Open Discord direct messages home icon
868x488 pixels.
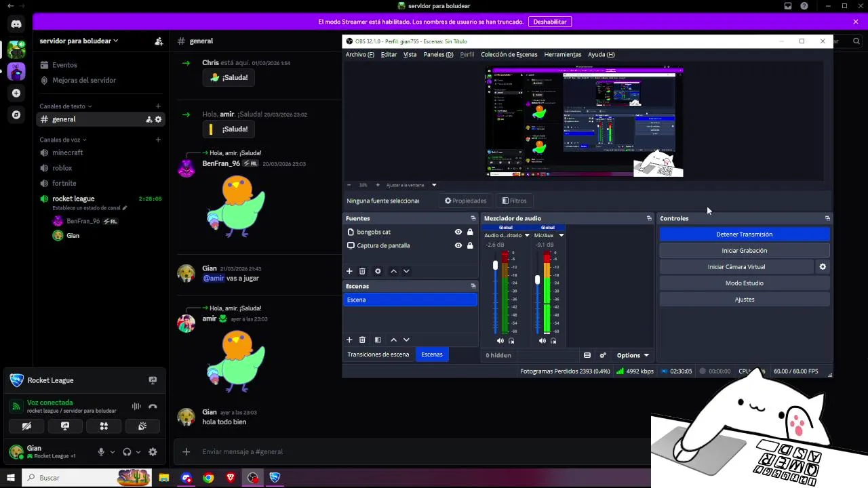(16, 24)
